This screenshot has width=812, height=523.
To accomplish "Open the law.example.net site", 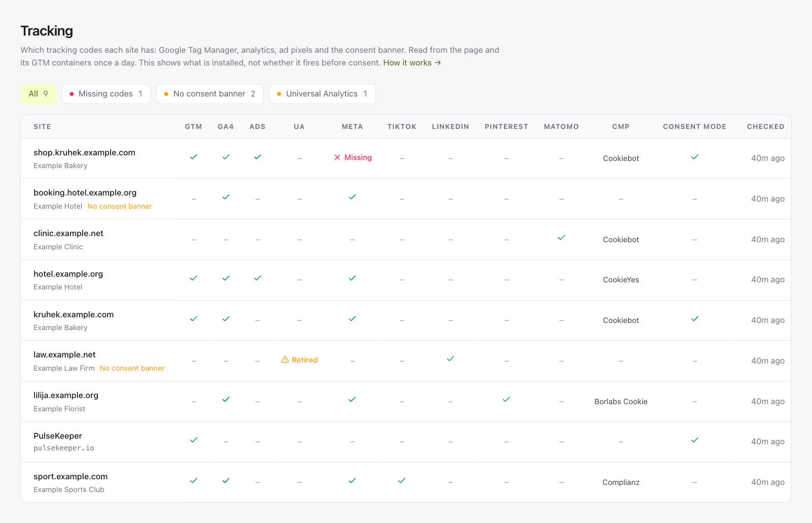I will point(64,355).
